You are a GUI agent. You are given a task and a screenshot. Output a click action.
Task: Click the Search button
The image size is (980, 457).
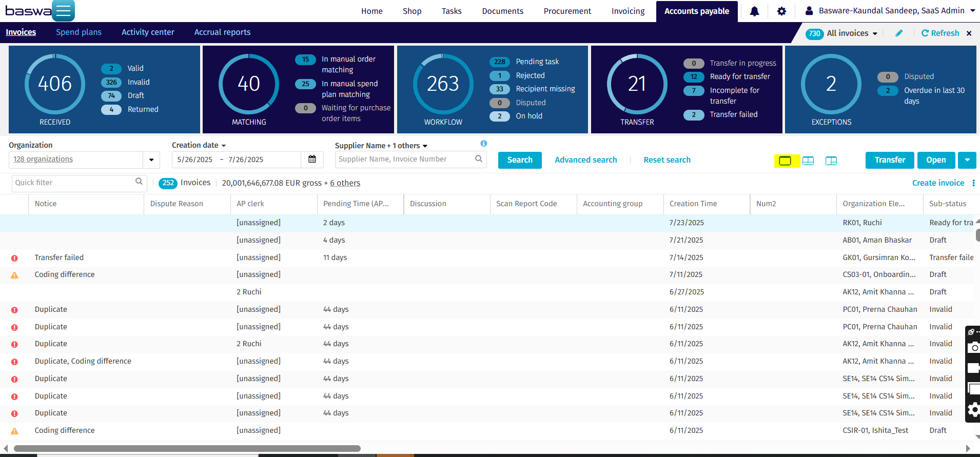(x=520, y=160)
